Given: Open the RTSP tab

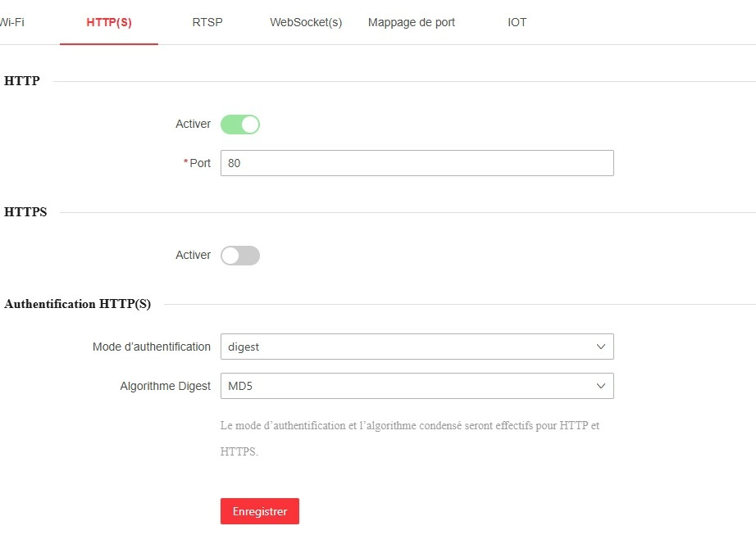Looking at the screenshot, I should [207, 22].
